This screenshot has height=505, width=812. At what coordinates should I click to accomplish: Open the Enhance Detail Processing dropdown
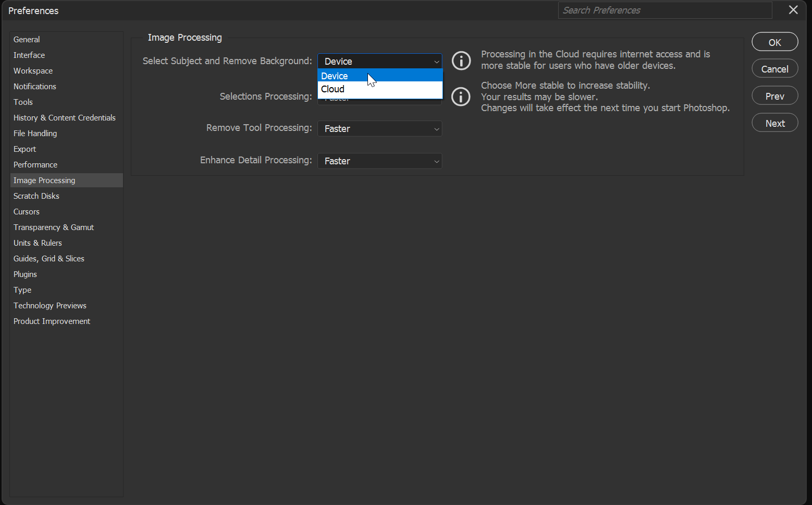point(379,161)
